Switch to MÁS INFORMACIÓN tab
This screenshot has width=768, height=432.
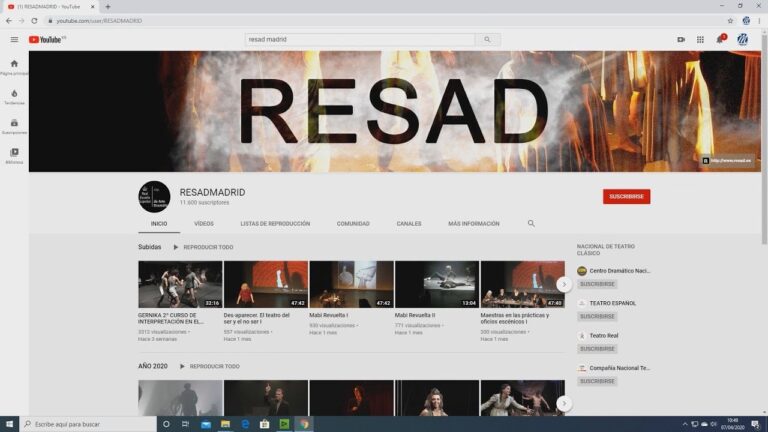click(x=474, y=224)
